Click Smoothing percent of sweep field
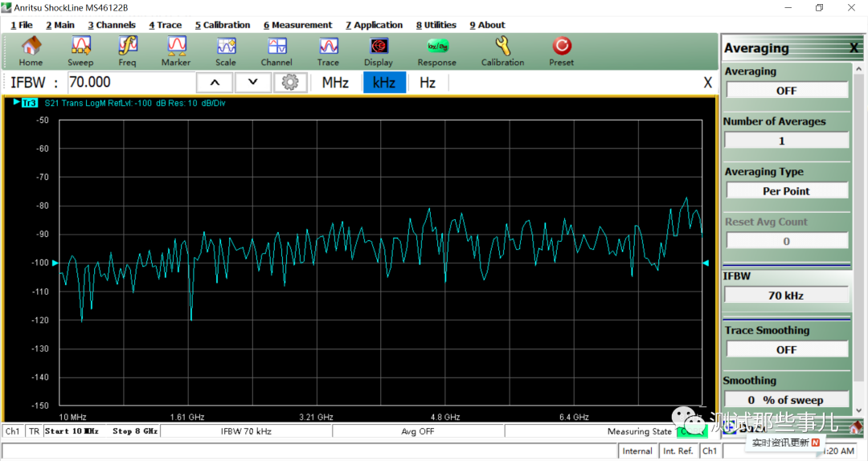 [x=787, y=400]
